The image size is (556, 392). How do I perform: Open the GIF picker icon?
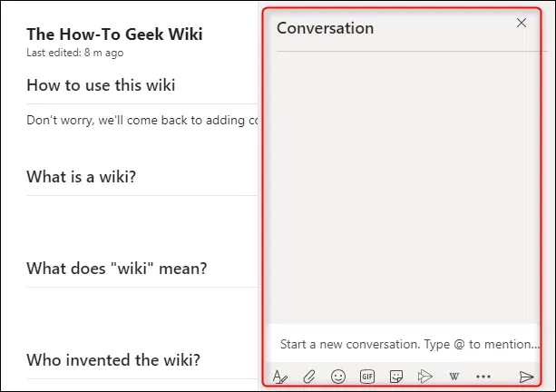pos(367,377)
